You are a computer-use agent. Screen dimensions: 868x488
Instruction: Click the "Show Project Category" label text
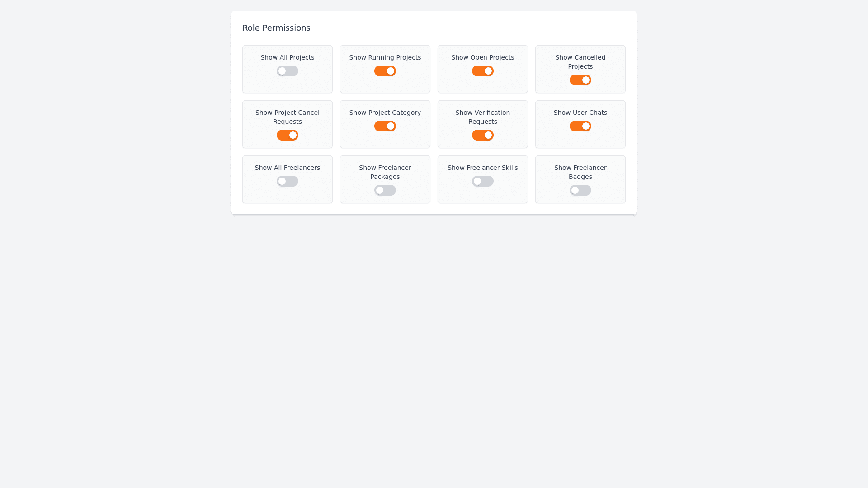click(x=385, y=113)
